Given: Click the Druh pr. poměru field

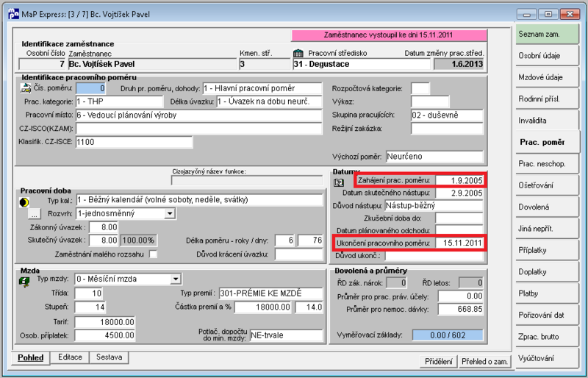Looking at the screenshot, I should pos(262,88).
